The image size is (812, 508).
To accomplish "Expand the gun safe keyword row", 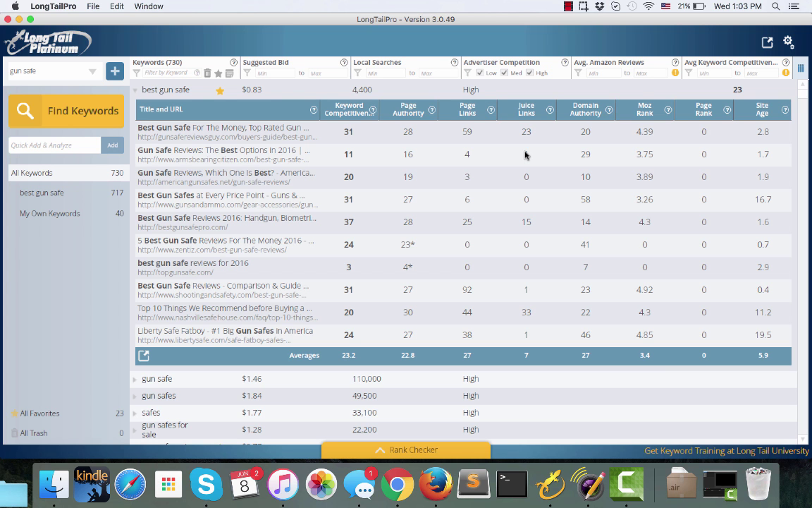I will (135, 380).
